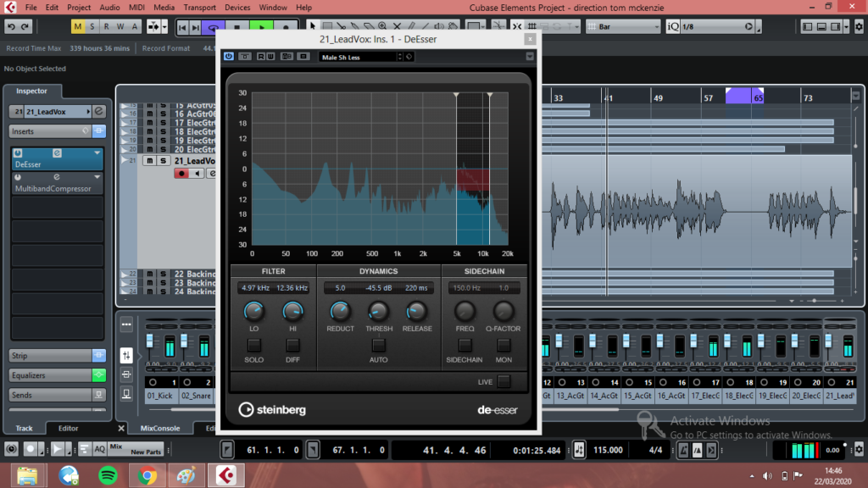Toggle the DeEsser MON button
Screen dimensions: 868x488
(x=504, y=346)
